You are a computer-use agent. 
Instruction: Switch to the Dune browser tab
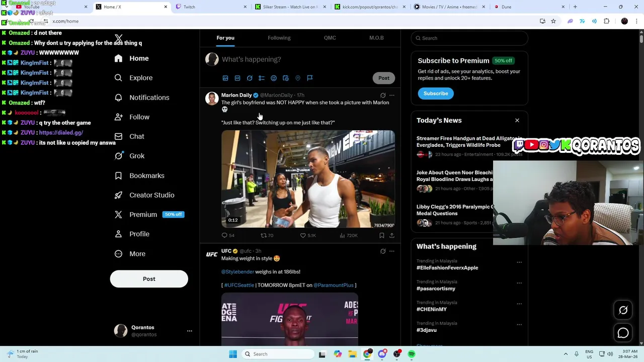point(528,7)
